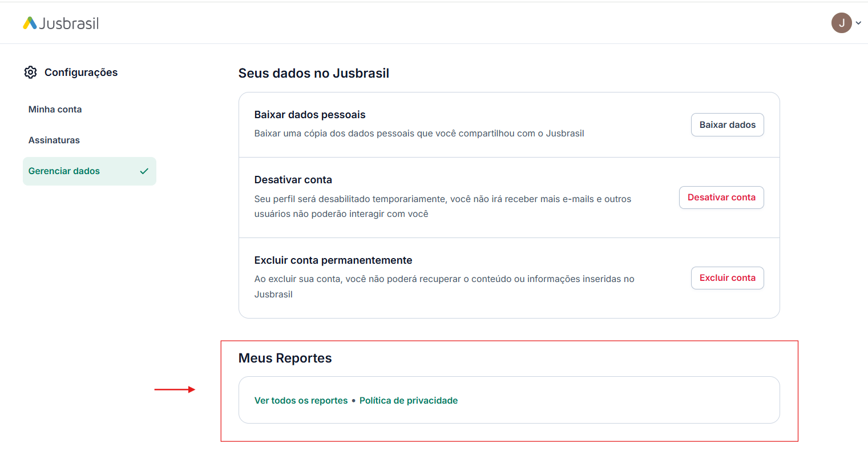Click the Jusbrasil colored logo mark
The width and height of the screenshot is (868, 455).
point(30,23)
